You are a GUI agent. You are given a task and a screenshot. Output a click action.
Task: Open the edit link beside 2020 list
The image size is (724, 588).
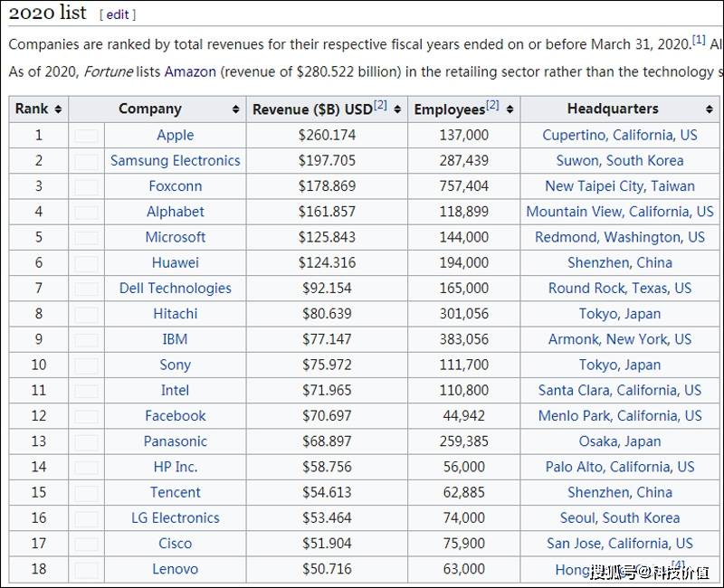(118, 14)
